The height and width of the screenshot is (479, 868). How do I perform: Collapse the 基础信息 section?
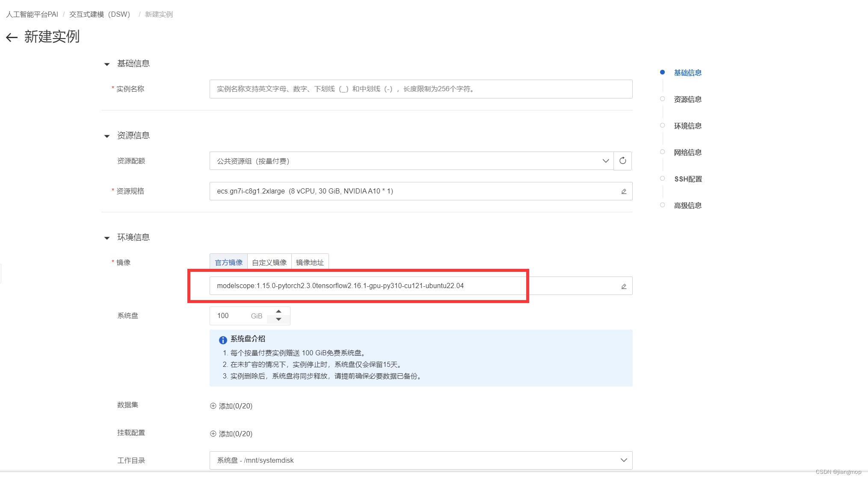(107, 64)
